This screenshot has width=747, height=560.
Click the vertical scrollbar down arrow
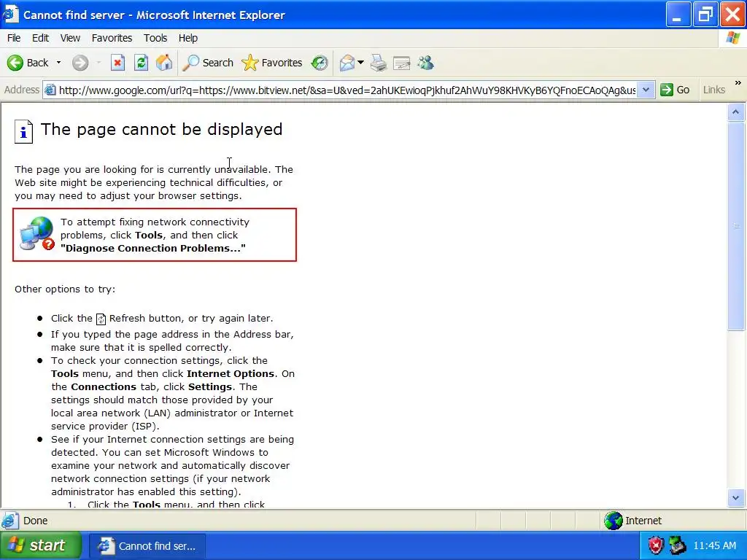pyautogui.click(x=735, y=498)
